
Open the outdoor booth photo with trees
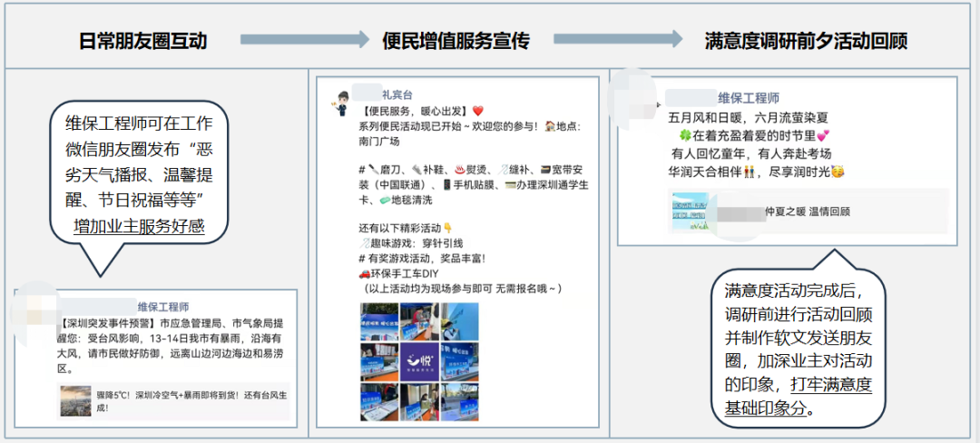(460, 402)
